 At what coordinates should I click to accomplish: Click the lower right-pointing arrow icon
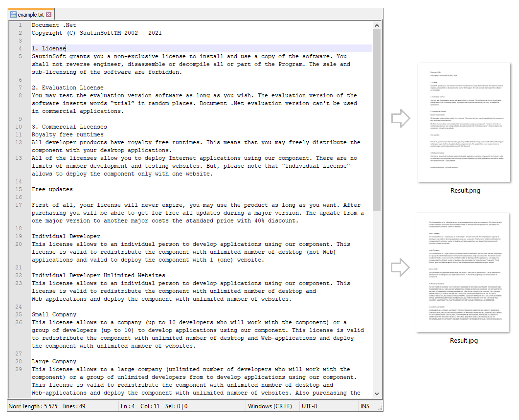400,267
